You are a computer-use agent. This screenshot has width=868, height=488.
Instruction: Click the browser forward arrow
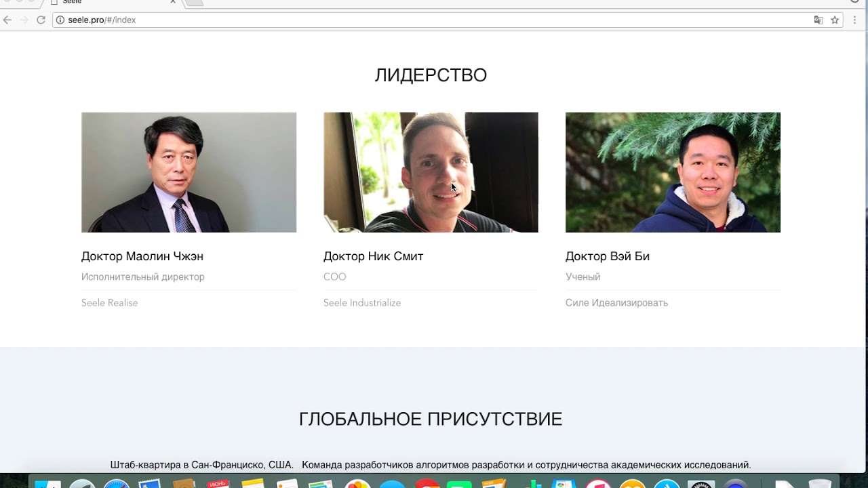24,20
